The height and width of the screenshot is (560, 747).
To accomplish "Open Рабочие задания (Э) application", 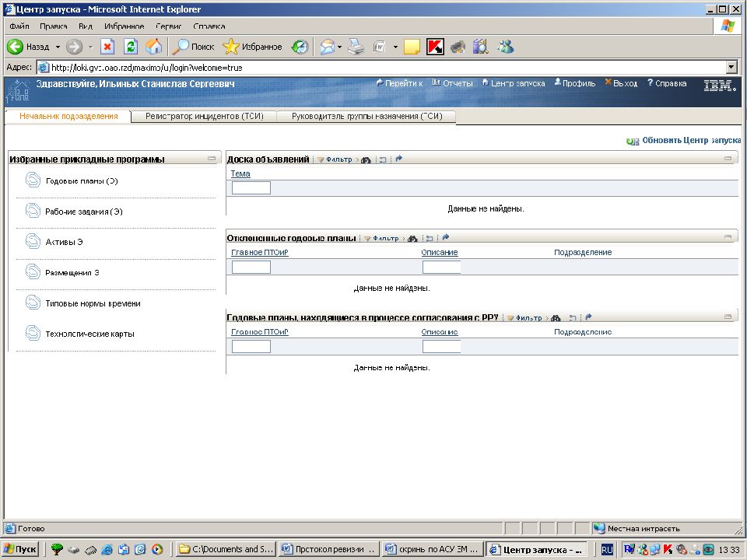I will pyautogui.click(x=84, y=212).
